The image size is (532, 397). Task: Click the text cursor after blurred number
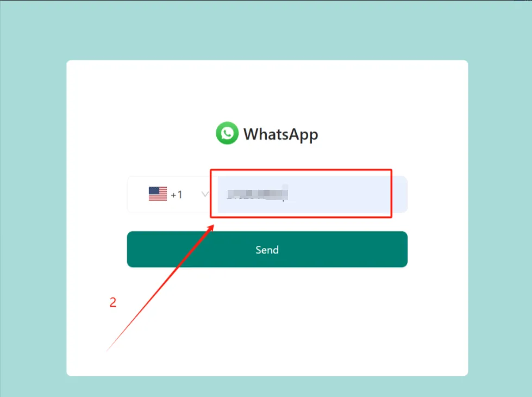pyautogui.click(x=284, y=194)
